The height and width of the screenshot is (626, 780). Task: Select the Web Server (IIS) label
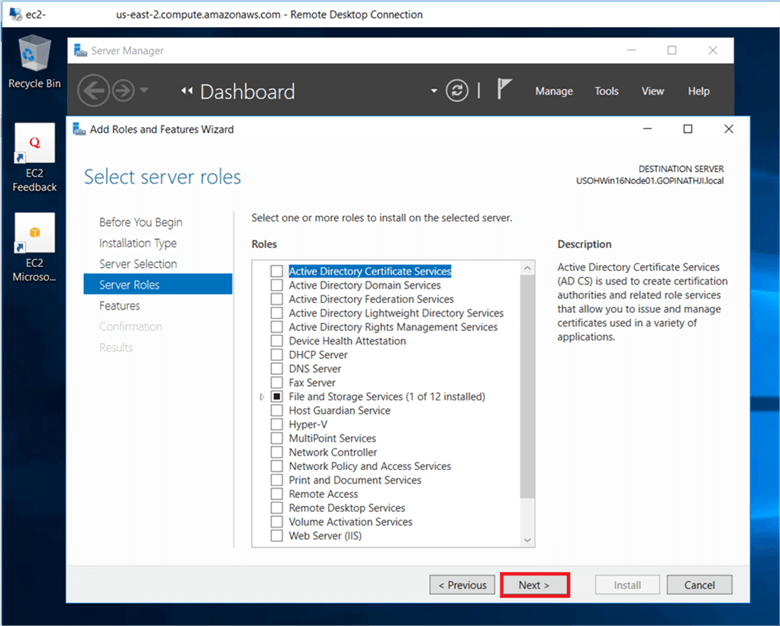(x=325, y=536)
